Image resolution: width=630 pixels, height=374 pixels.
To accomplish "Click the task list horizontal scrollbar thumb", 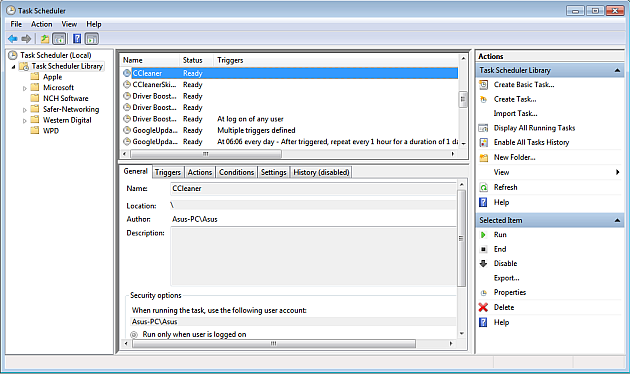I will click(206, 154).
